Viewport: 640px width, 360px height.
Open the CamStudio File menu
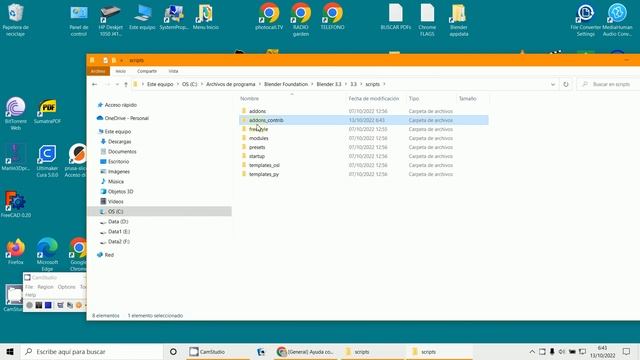click(29, 287)
